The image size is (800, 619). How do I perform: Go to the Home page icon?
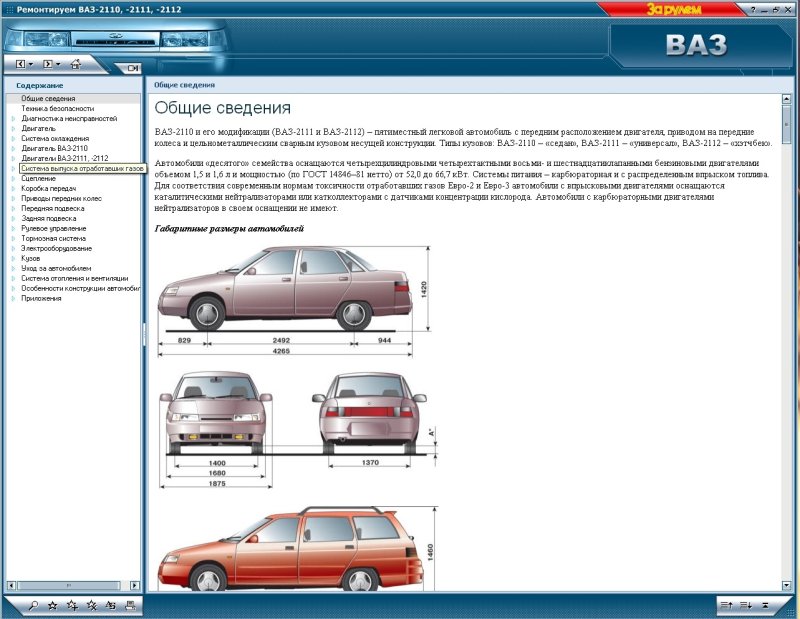click(76, 64)
